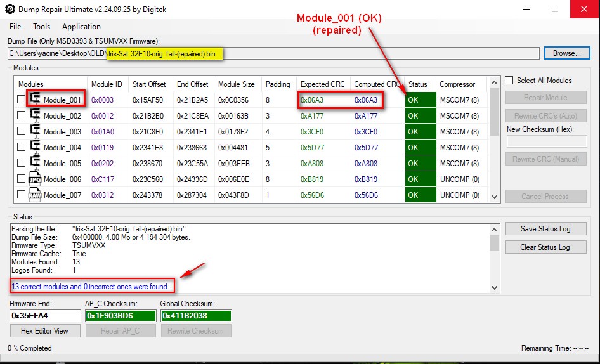
Task: Click the Rewrite Checksum button
Action: click(196, 330)
